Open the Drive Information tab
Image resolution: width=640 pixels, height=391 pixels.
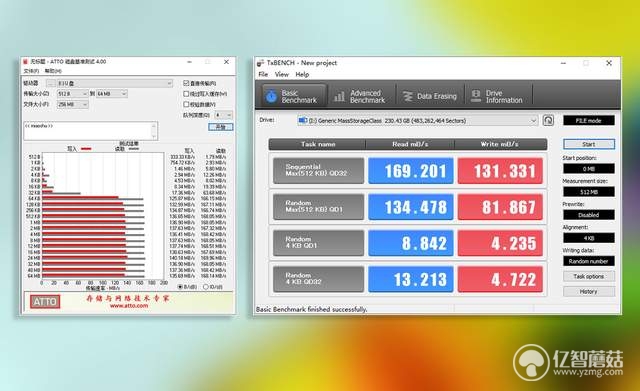tap(498, 96)
